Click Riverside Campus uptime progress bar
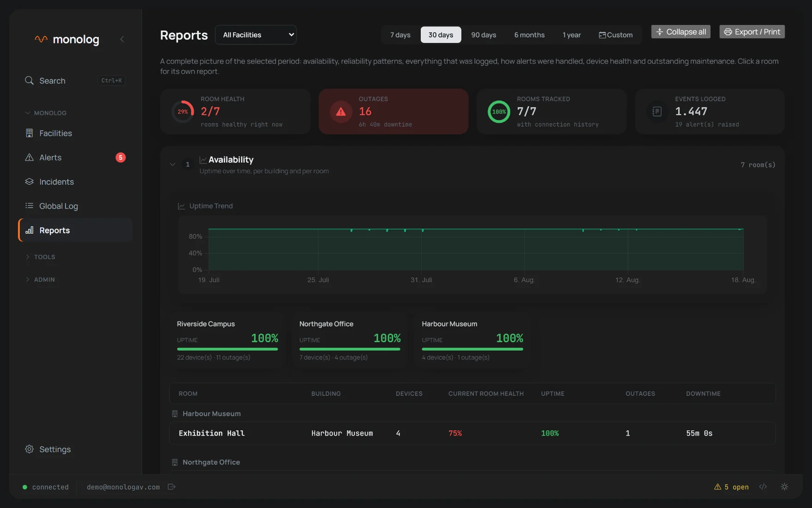Screen dimensions: 812x508 click(227, 349)
